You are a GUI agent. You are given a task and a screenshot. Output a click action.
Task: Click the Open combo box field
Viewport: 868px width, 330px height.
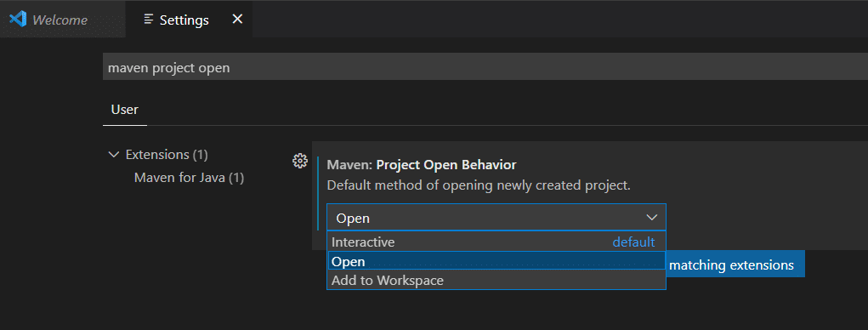click(496, 218)
